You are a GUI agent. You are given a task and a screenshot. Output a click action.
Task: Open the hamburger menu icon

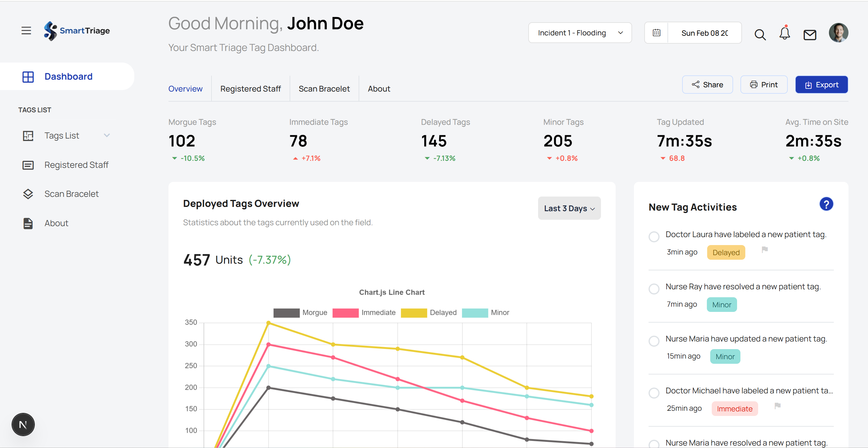pos(26,31)
